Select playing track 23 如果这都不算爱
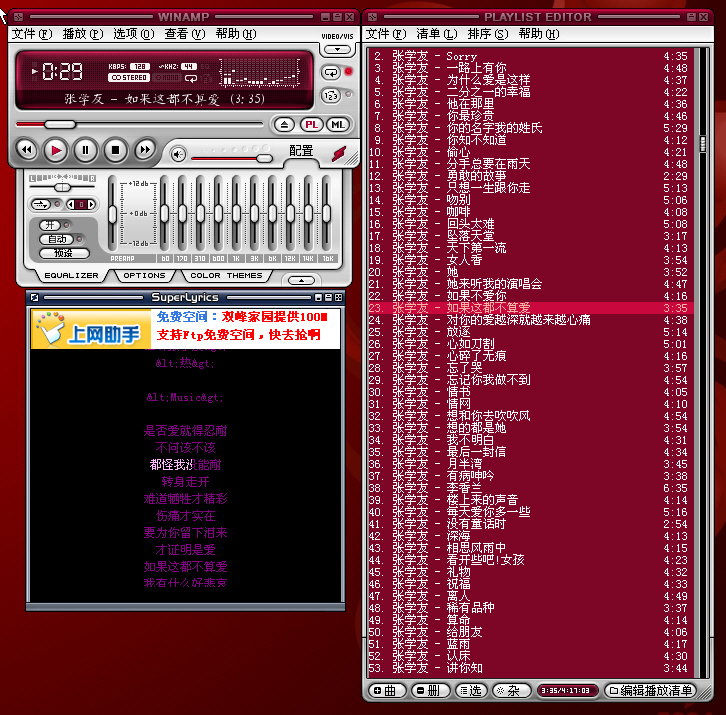Viewport: 726px width, 715px height. pos(530,308)
